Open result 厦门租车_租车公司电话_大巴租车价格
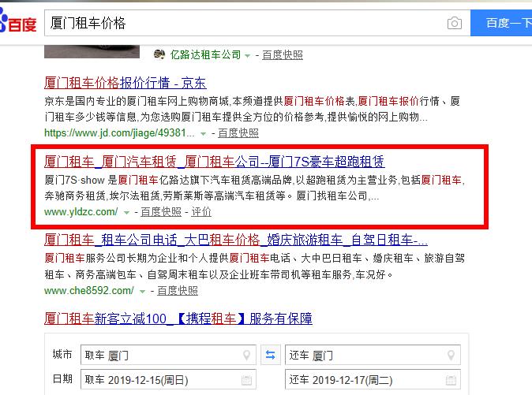532x395 pixels. 236,240
